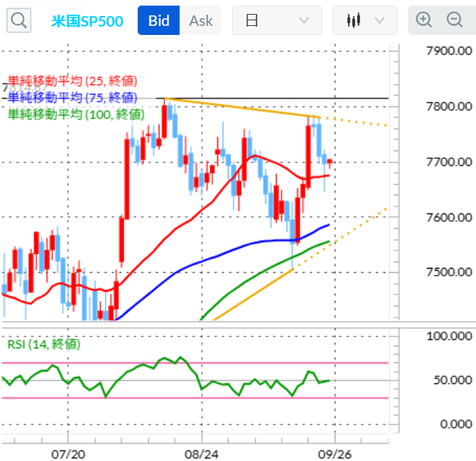This screenshot has height=461, width=476.
Task: Zoom out on the chart
Action: pos(454,20)
